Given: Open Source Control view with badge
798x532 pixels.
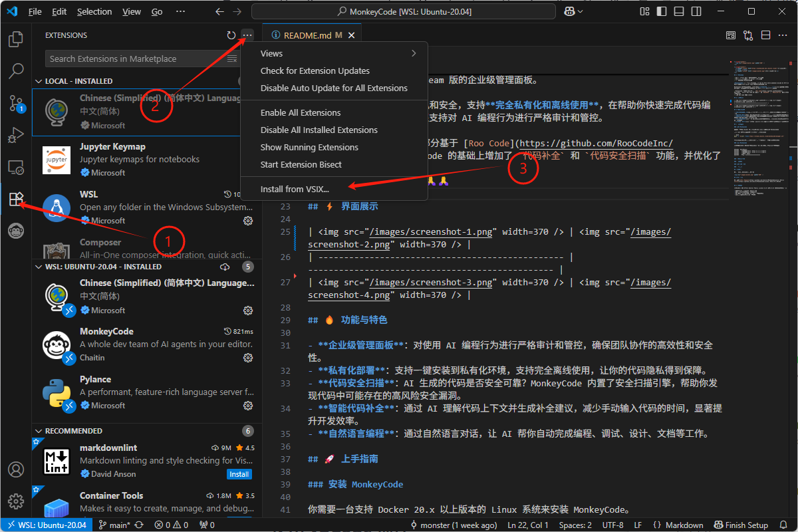Looking at the screenshot, I should [15, 102].
